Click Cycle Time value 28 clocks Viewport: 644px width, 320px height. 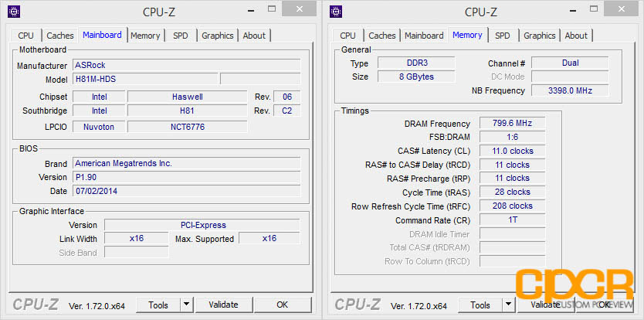tap(512, 192)
